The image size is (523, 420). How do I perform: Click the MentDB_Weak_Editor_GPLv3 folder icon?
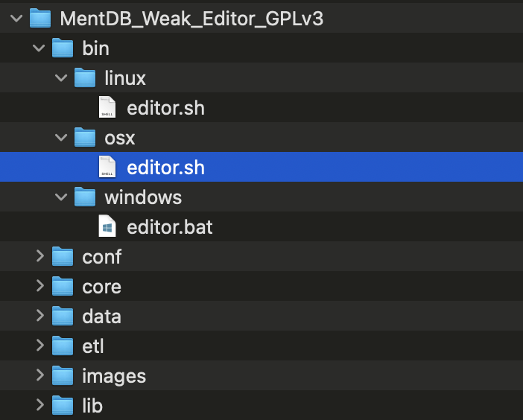pos(40,19)
